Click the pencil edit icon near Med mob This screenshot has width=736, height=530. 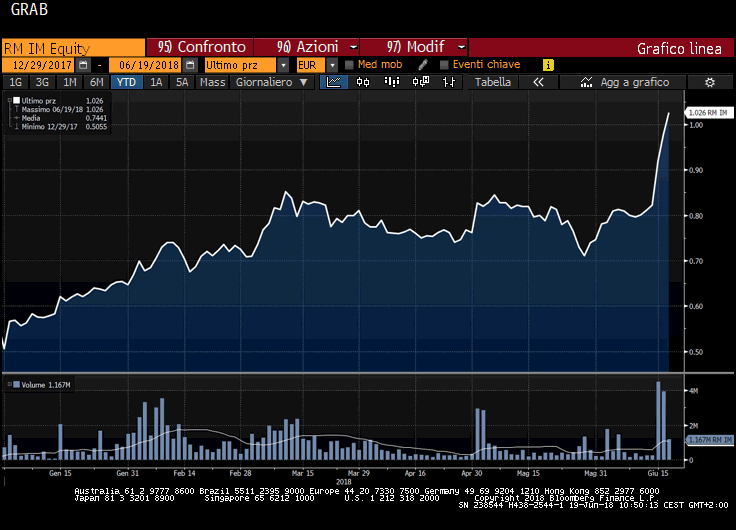[x=422, y=65]
